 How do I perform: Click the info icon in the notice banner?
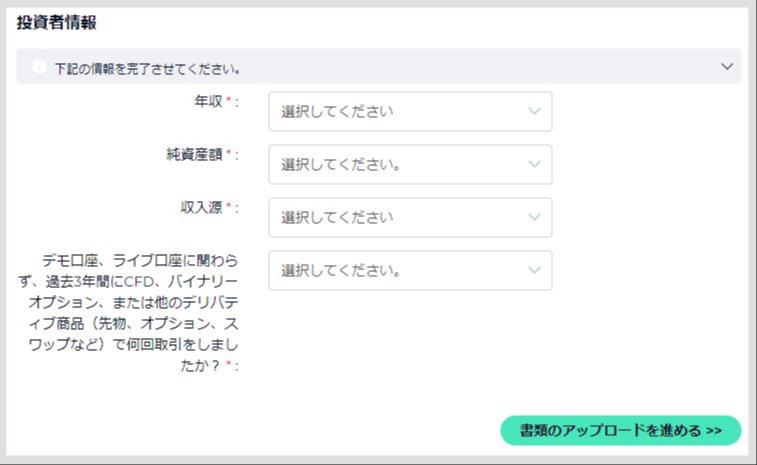[x=39, y=67]
